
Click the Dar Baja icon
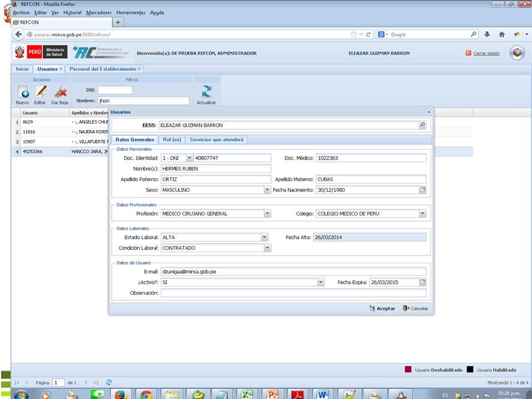click(60, 92)
